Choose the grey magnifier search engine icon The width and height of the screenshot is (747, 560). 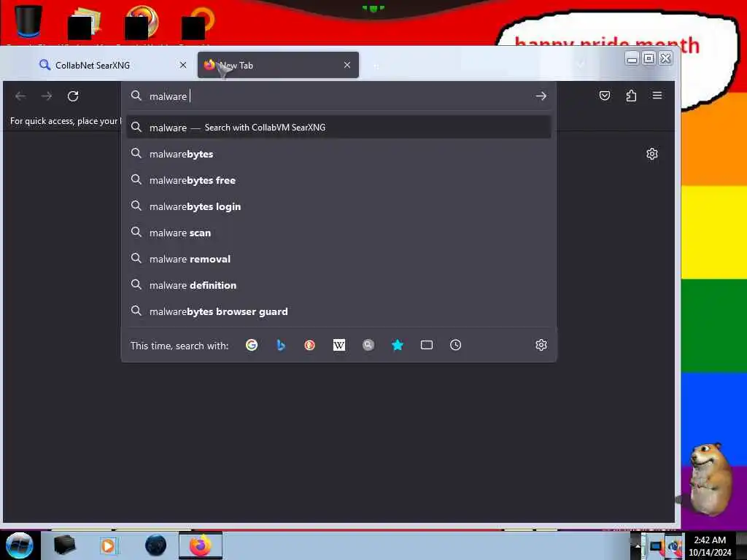tap(368, 345)
